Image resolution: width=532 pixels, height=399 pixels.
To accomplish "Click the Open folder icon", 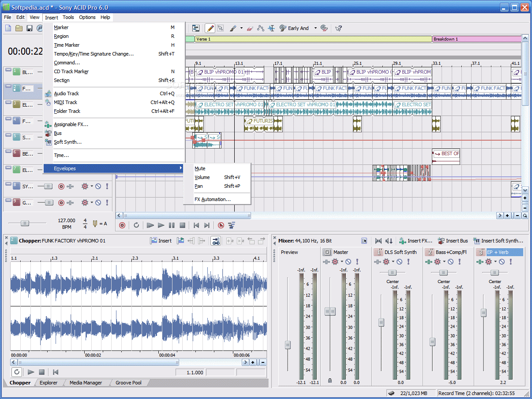I will point(19,28).
